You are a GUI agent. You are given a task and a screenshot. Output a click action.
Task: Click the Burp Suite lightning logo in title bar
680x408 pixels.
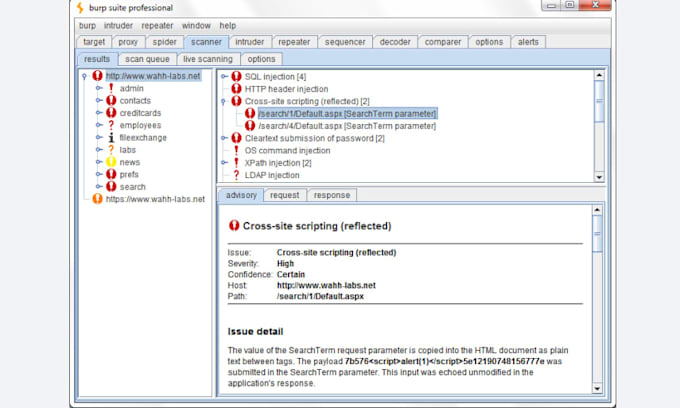(x=80, y=7)
